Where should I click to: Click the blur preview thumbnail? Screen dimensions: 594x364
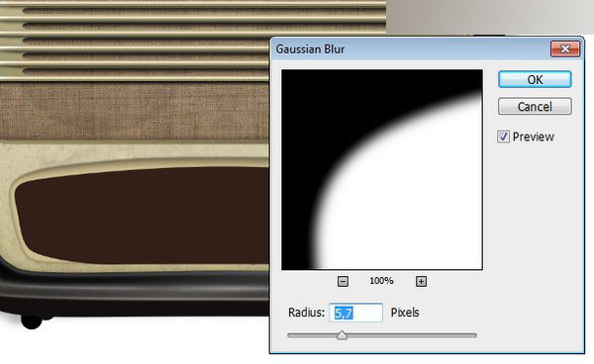[x=382, y=169]
